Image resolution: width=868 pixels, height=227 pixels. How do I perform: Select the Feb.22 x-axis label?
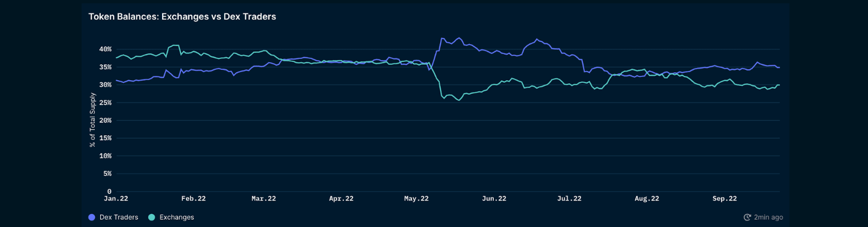pos(193,199)
